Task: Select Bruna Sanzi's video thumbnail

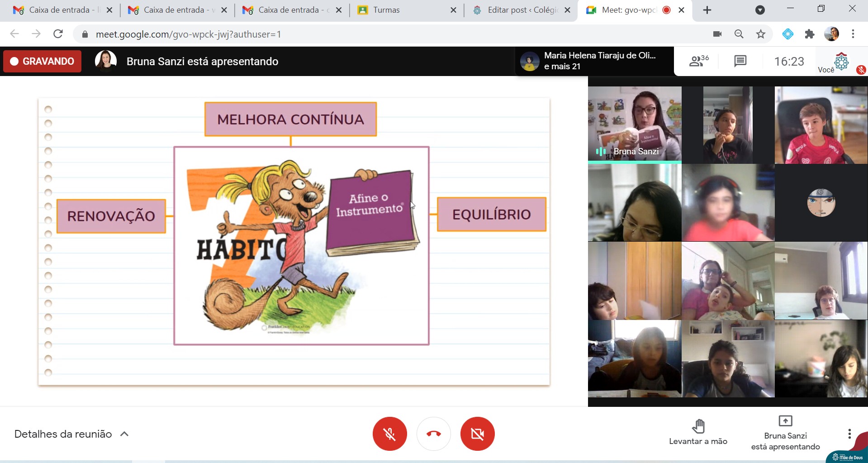Action: (x=635, y=124)
